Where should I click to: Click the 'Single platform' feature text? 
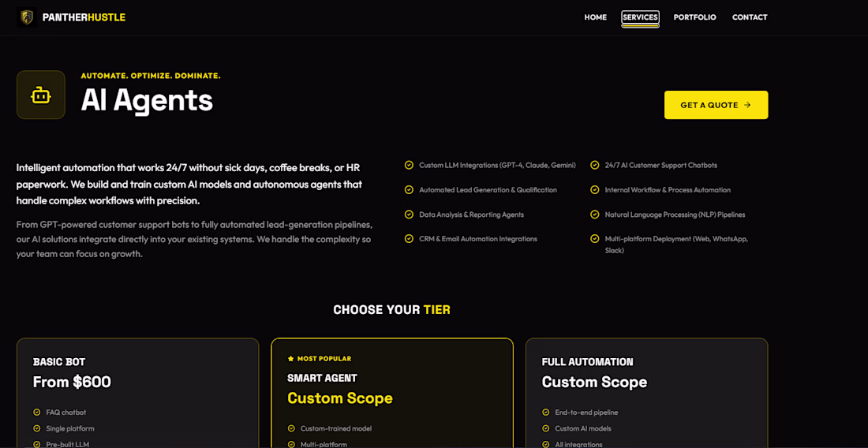coord(70,428)
